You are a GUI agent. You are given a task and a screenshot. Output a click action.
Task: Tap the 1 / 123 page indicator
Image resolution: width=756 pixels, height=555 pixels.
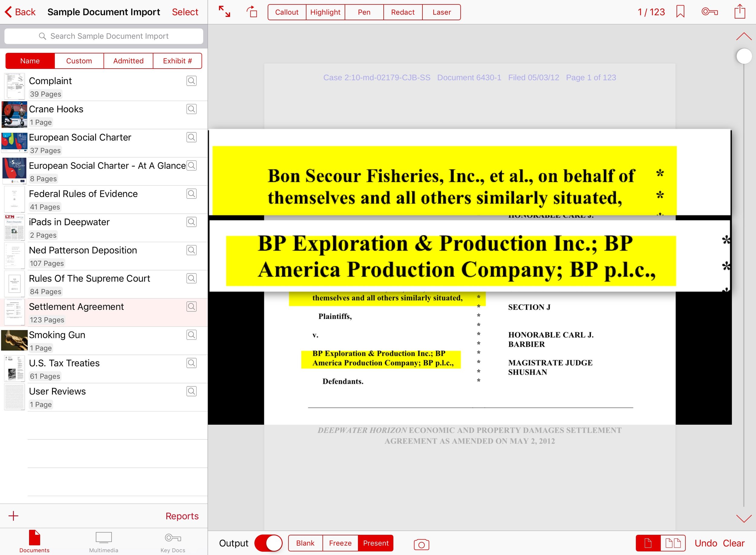(x=651, y=12)
